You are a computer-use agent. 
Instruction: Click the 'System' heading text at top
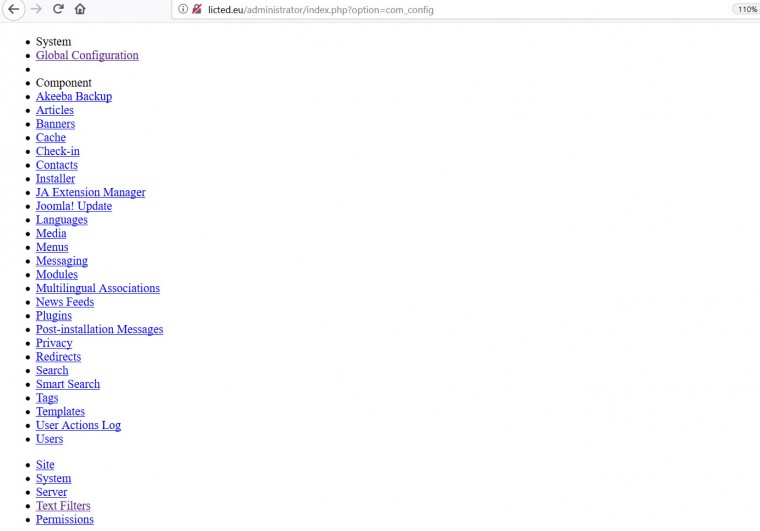[x=53, y=42]
